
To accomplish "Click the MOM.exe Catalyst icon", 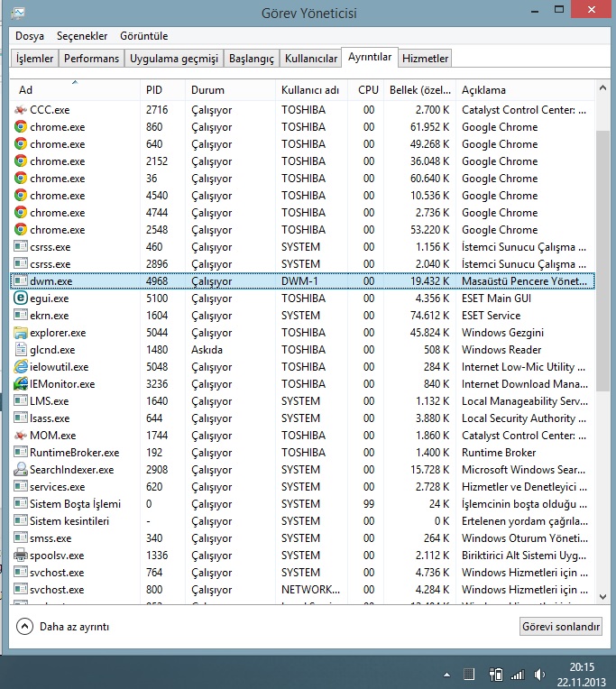I will [x=21, y=436].
